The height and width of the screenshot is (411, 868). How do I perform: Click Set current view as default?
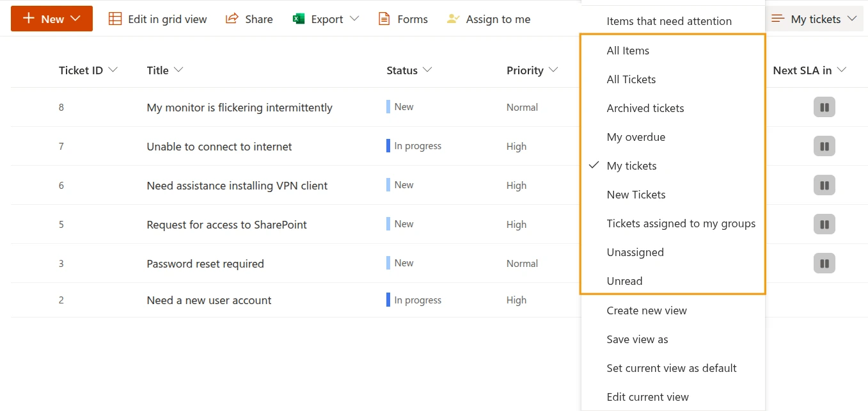(672, 368)
